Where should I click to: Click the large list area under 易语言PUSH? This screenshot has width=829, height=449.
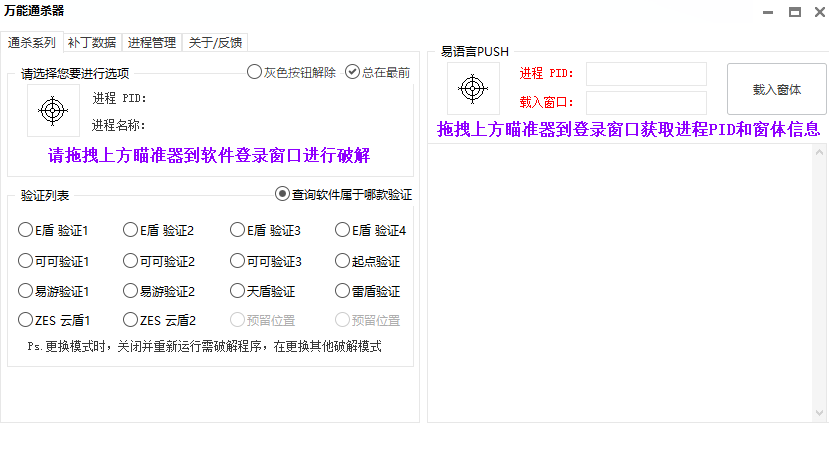[x=620, y=283]
